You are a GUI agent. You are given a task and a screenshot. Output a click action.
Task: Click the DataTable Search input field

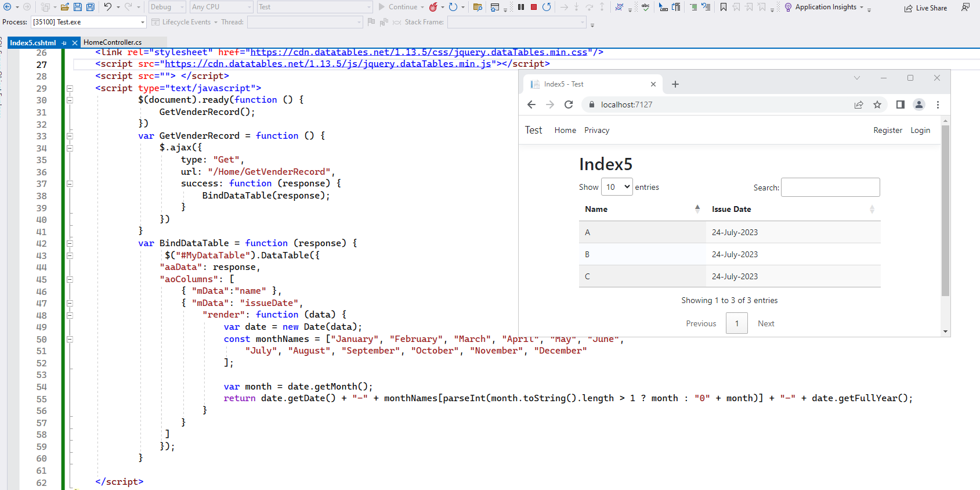[830, 188]
